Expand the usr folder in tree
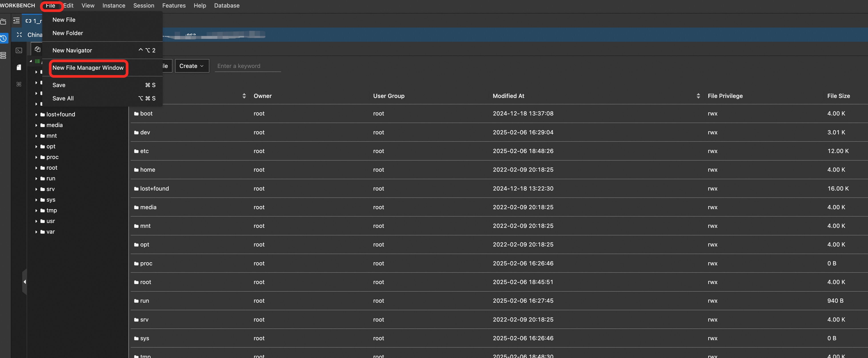This screenshot has height=358, width=868. [x=36, y=221]
